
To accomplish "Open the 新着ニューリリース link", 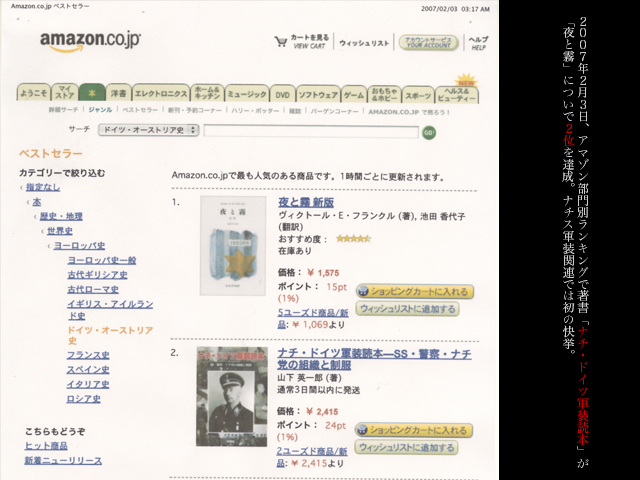I will click(63, 460).
